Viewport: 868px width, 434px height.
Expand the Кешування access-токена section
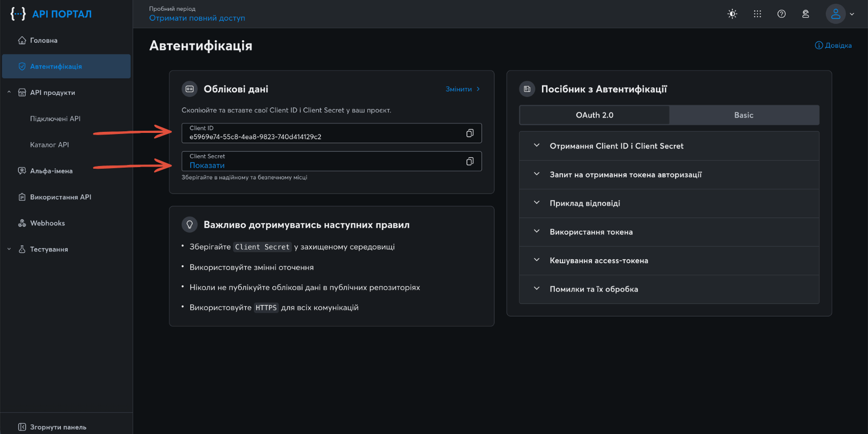click(x=669, y=261)
